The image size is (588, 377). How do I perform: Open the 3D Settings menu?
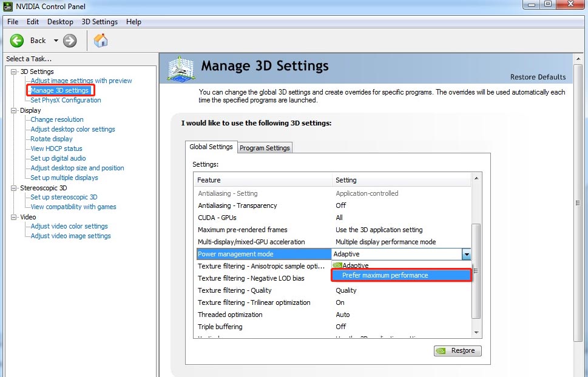[100, 21]
